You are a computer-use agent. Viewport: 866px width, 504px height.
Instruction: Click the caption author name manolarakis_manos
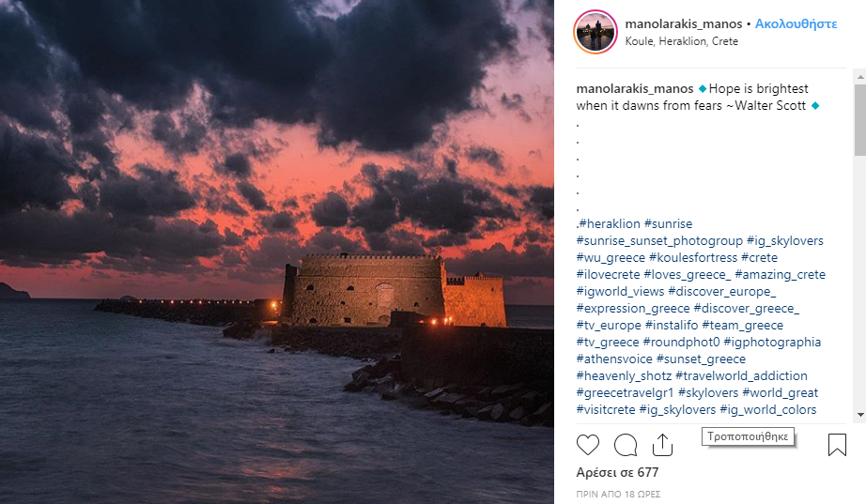635,88
